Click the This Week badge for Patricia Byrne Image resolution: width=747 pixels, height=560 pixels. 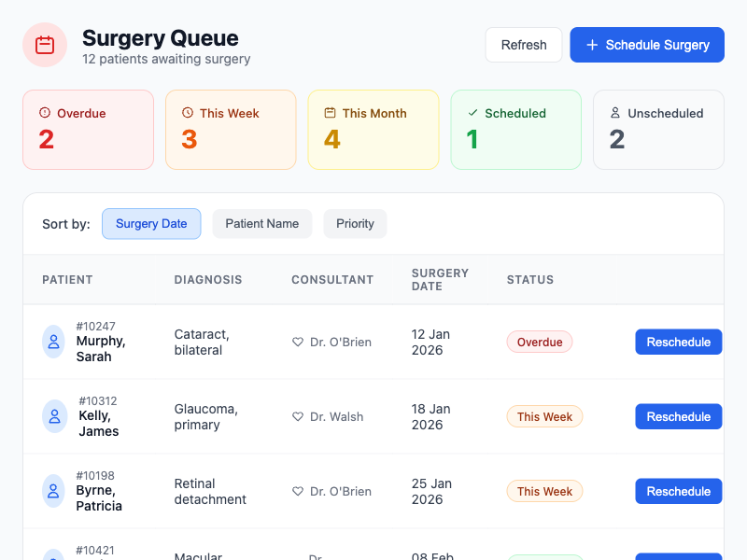(x=544, y=491)
